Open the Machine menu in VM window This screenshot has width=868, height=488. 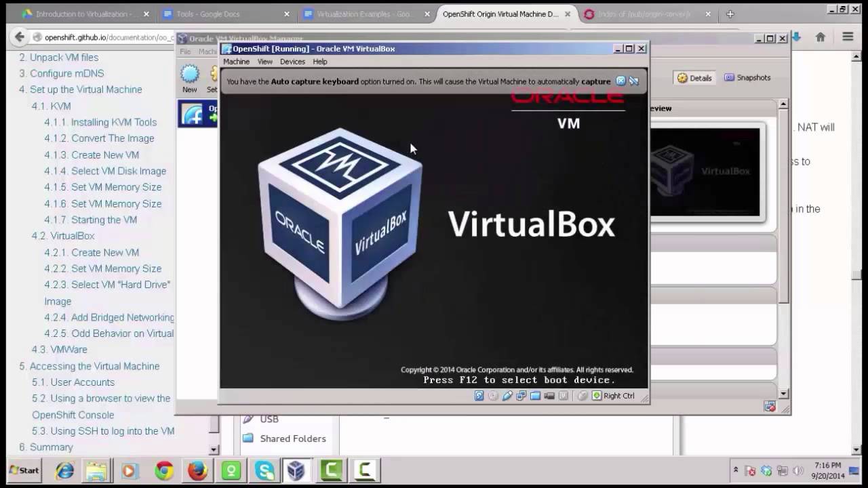click(237, 62)
